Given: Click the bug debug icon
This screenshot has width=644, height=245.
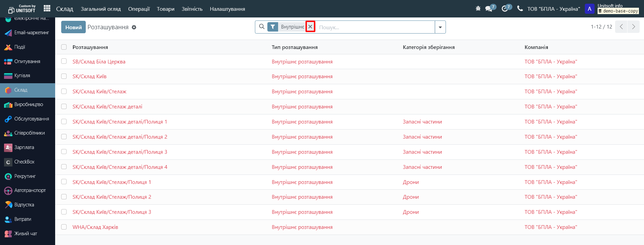Looking at the screenshot, I should 478,8.
